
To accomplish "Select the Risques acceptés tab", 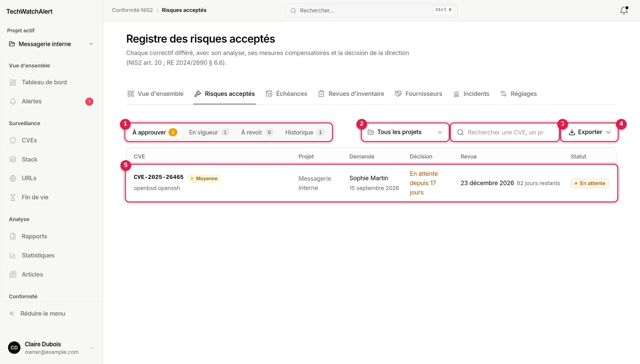I will pos(224,94).
